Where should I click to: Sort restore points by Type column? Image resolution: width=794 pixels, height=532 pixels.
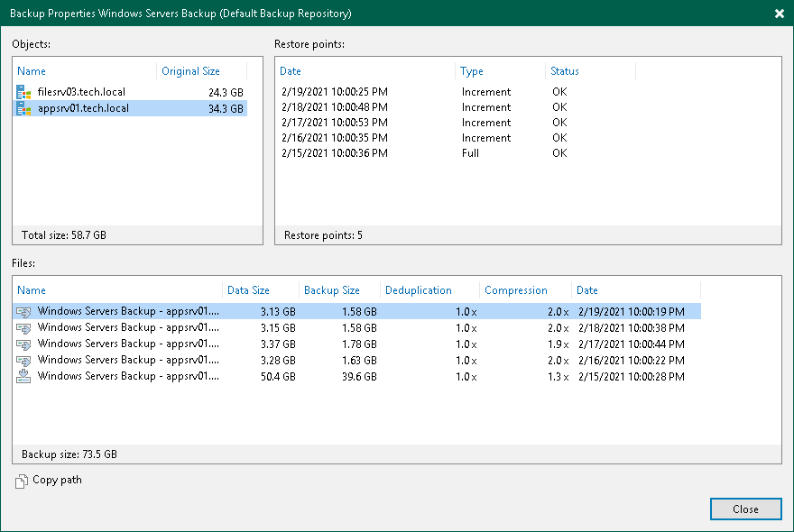[x=472, y=71]
